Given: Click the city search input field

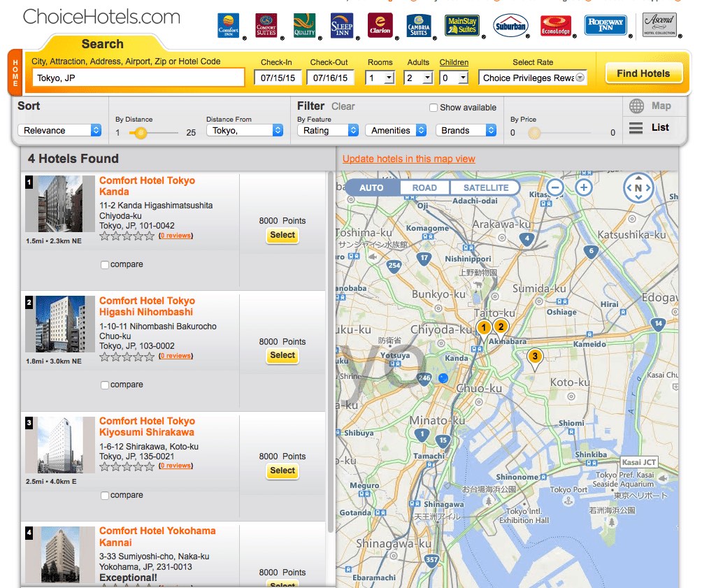Looking at the screenshot, I should (138, 78).
